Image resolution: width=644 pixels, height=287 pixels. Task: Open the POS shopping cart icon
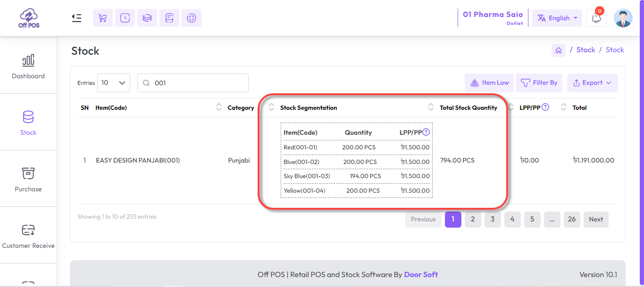pos(103,17)
